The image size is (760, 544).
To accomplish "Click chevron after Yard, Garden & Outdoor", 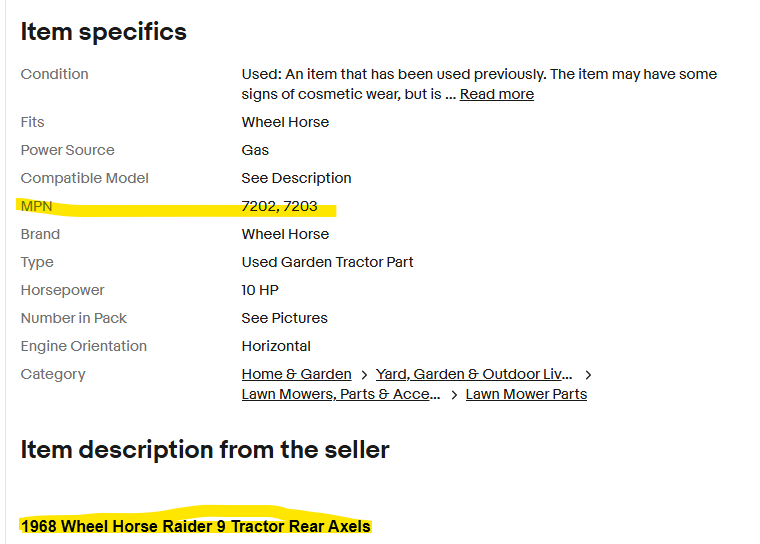I will tap(588, 374).
